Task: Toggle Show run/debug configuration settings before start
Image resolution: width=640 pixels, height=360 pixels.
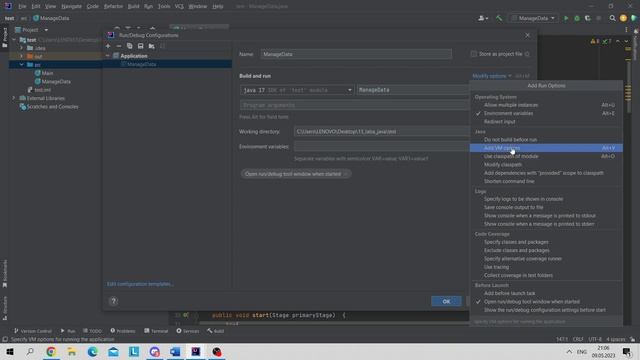Action: [x=546, y=310]
